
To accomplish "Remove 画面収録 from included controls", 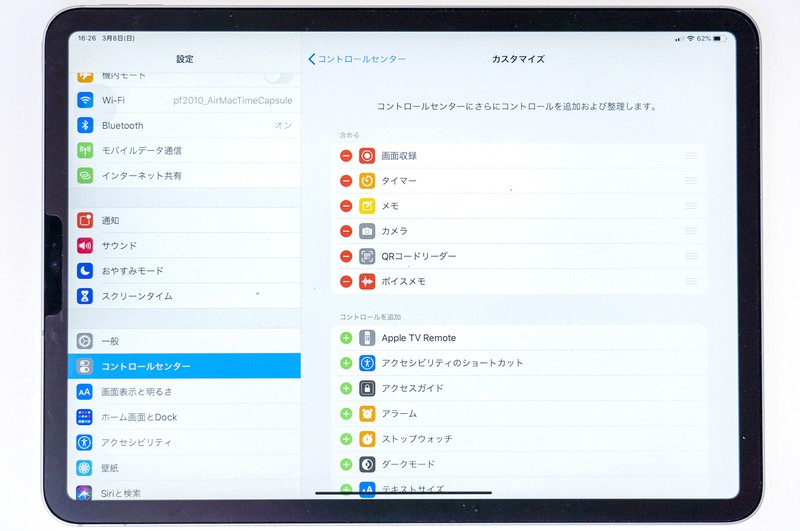I will [346, 156].
